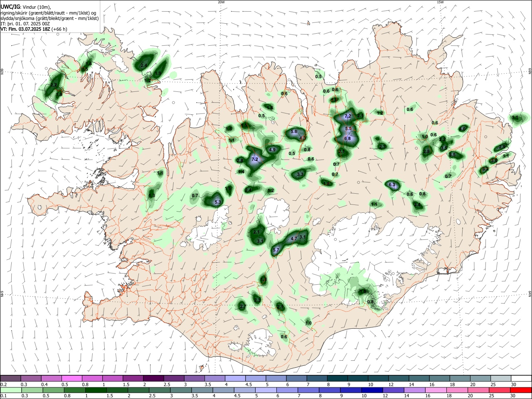
Task: Click the "4.7" precipitation value on map
Action: tap(294, 239)
